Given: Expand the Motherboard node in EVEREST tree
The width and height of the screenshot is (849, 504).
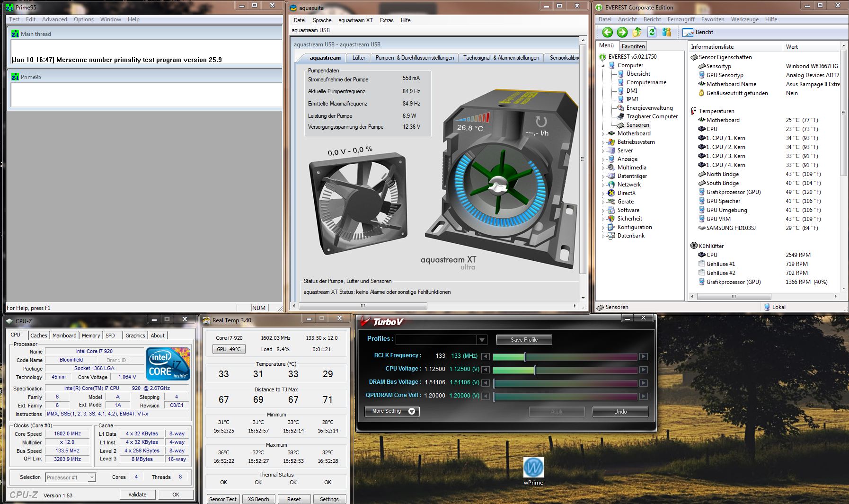Looking at the screenshot, I should pyautogui.click(x=603, y=134).
